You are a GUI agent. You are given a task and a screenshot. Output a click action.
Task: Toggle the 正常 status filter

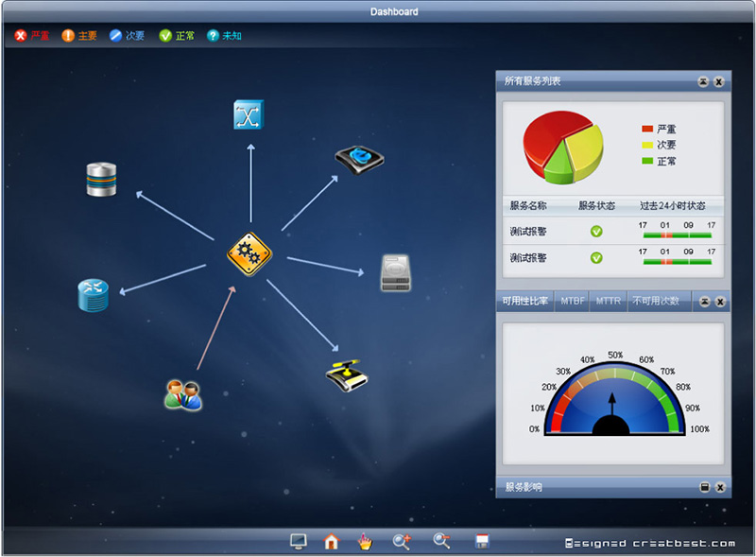click(x=177, y=36)
